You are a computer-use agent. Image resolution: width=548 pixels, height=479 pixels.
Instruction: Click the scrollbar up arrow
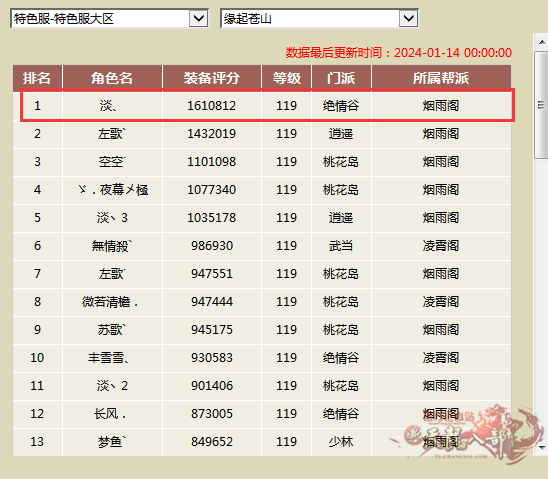541,42
